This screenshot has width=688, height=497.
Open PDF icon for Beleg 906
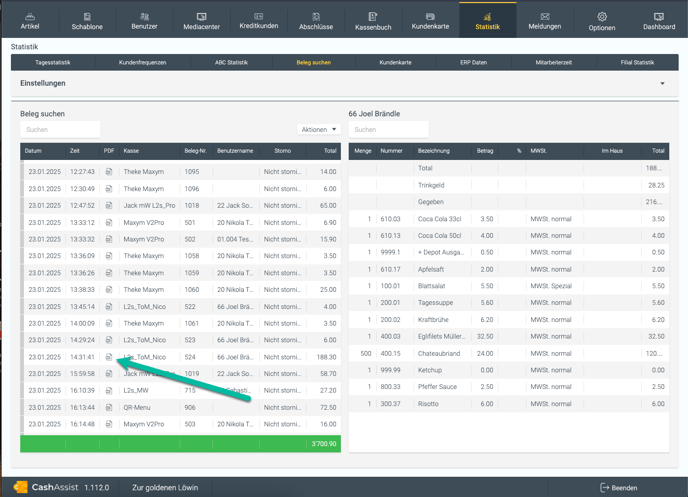[x=109, y=408]
